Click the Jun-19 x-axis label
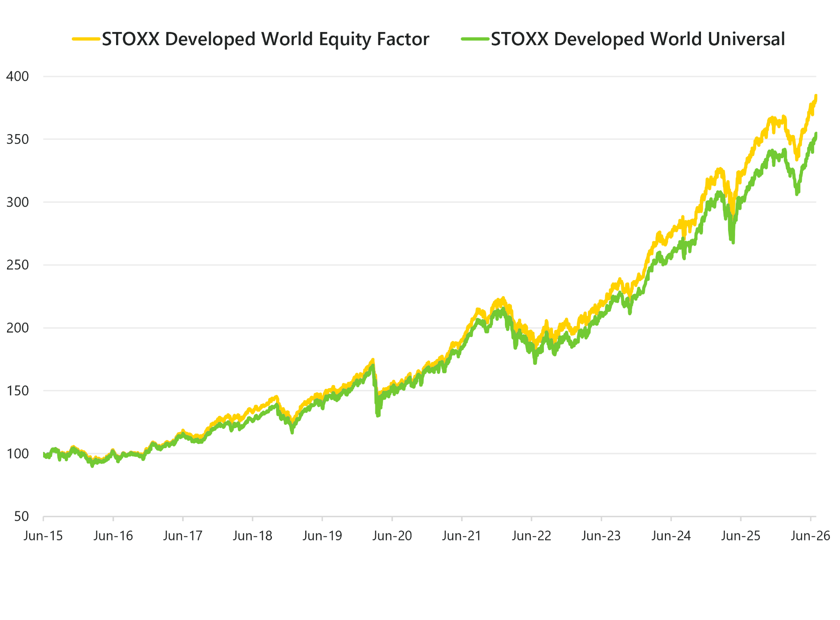This screenshot has height=620, width=840. point(322,536)
